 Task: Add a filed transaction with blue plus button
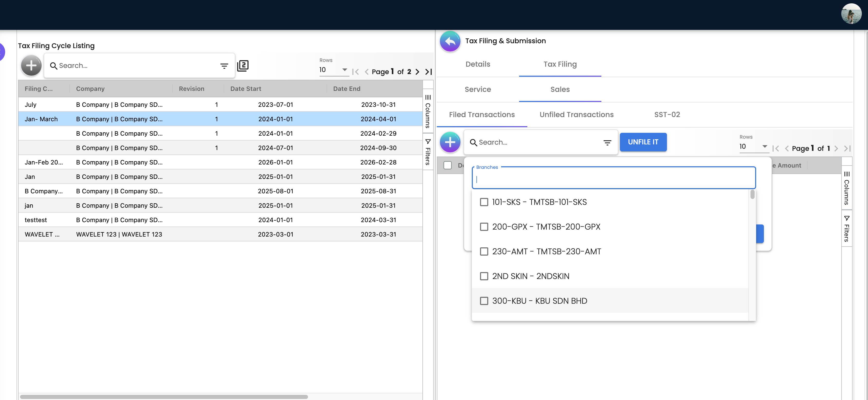pyautogui.click(x=450, y=142)
